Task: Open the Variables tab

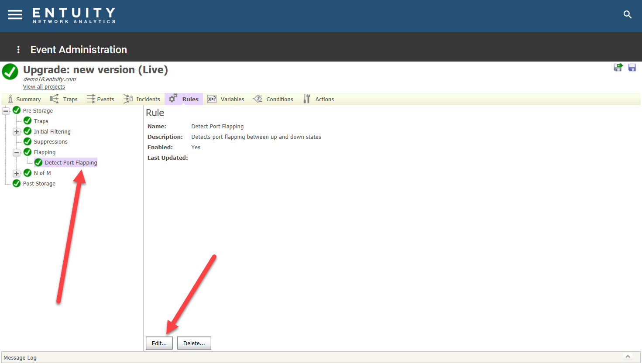Action: pos(226,99)
